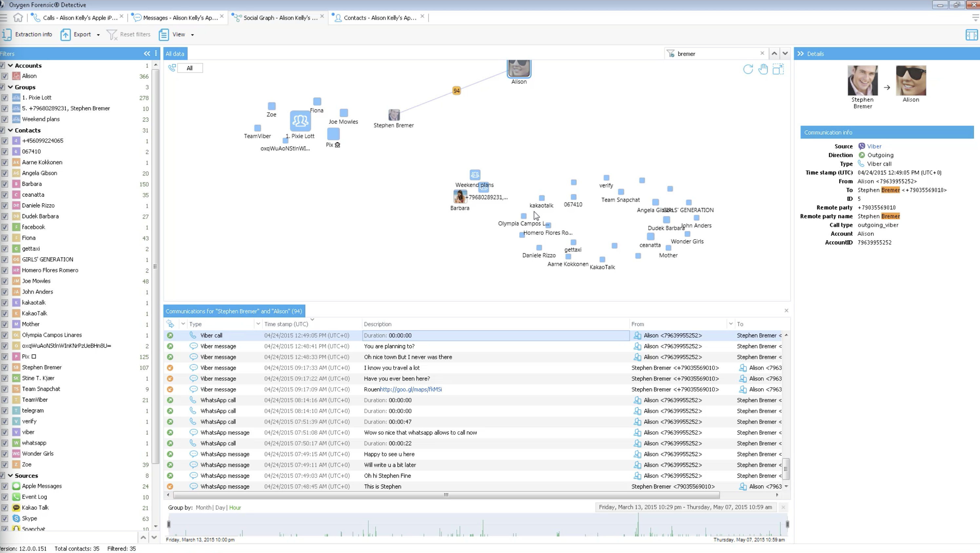Viewport: 980px width, 553px height.
Task: Open the From column filter dropdown
Action: [731, 324]
